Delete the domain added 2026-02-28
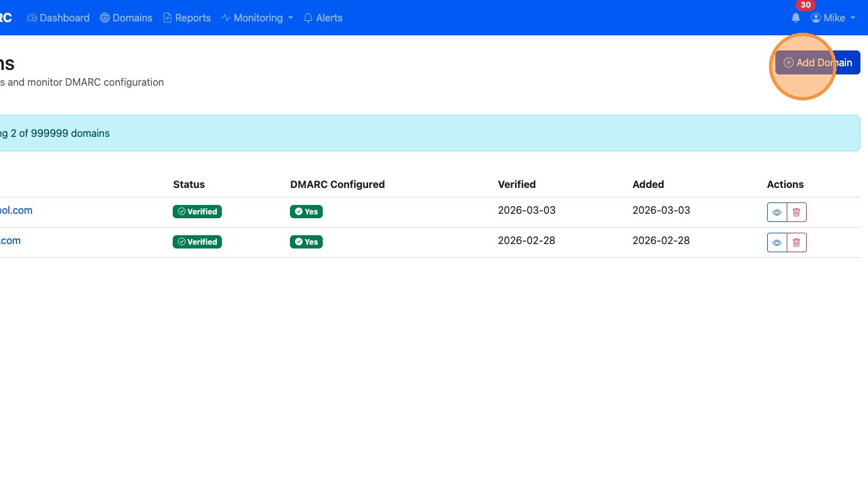868x485 pixels. click(x=797, y=242)
